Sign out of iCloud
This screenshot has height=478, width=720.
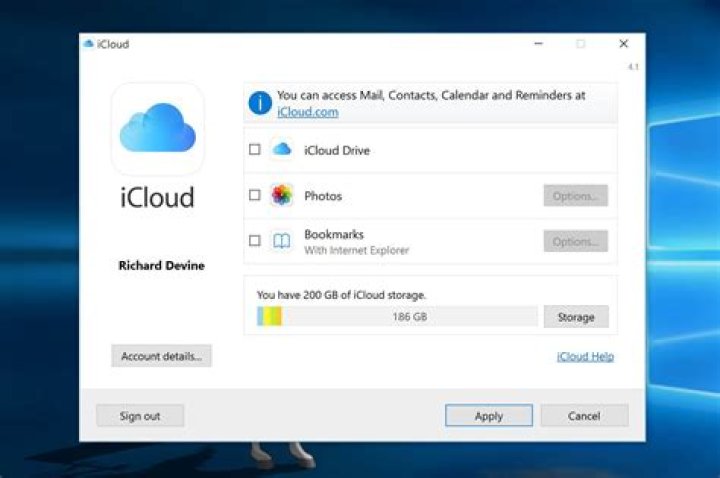[140, 416]
